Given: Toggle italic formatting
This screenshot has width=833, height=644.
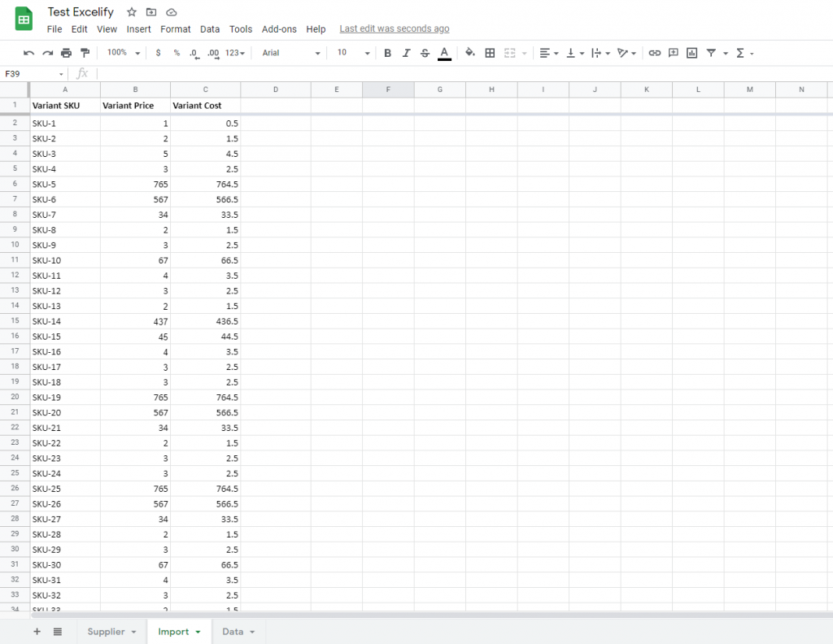Looking at the screenshot, I should point(406,52).
